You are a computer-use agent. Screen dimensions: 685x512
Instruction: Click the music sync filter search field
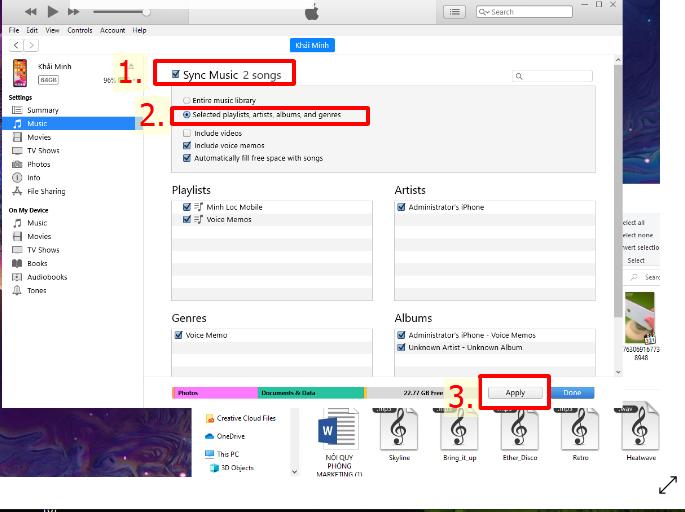pos(553,76)
